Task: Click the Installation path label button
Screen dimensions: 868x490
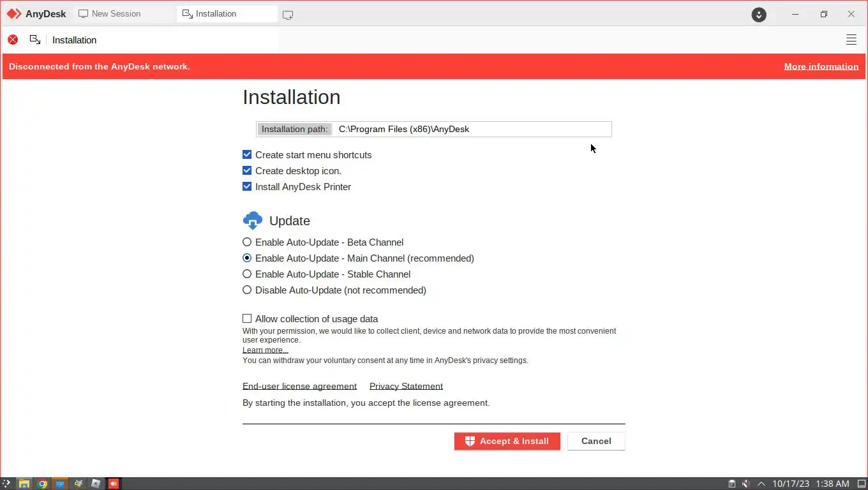Action: (x=294, y=129)
